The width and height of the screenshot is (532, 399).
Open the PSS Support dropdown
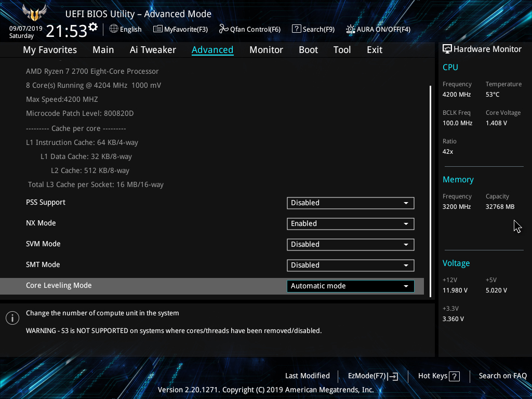(x=351, y=203)
